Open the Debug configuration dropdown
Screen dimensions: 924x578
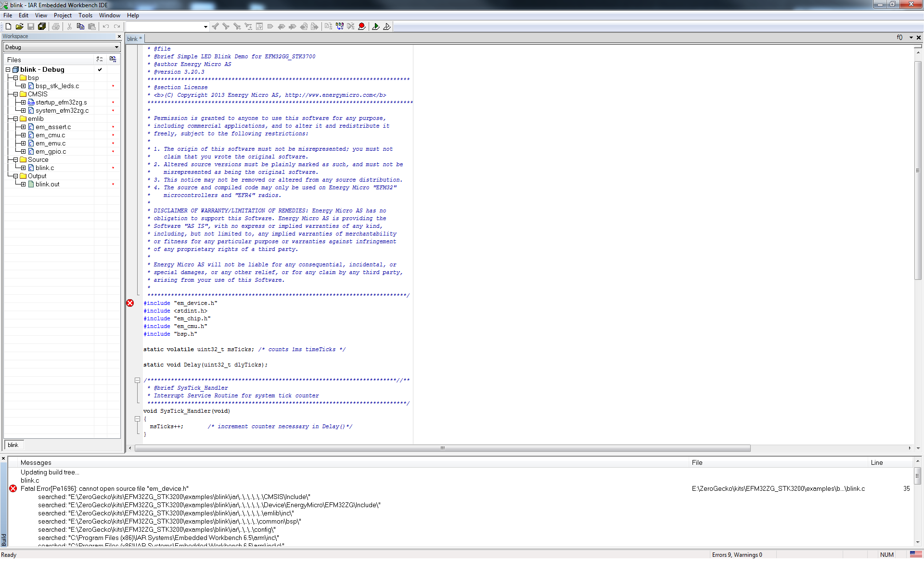tap(116, 47)
